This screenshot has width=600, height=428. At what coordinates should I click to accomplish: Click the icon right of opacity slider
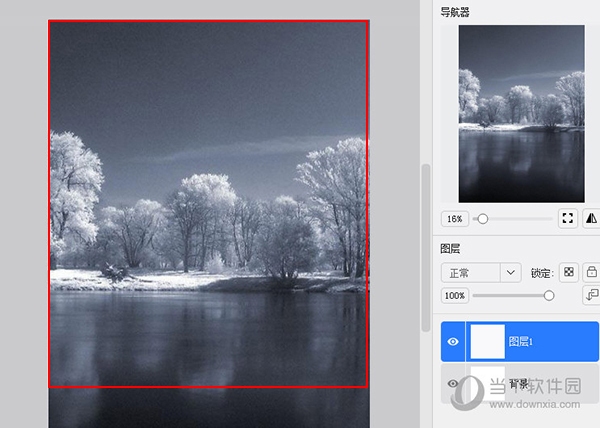(591, 295)
